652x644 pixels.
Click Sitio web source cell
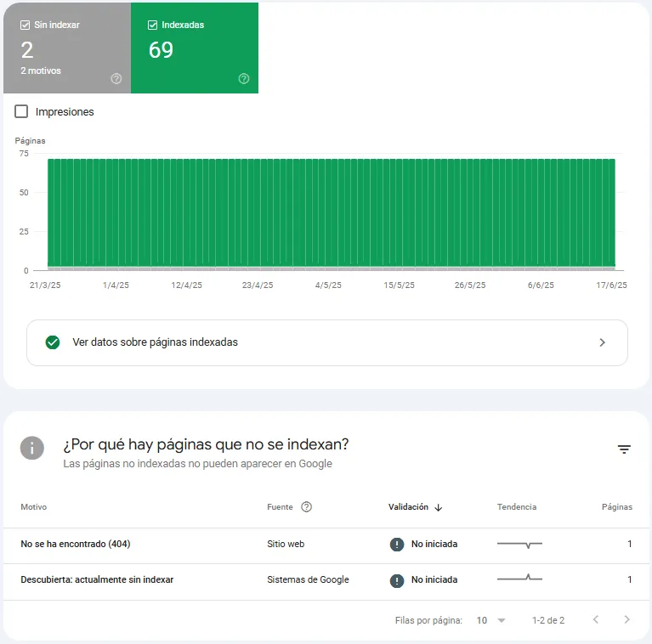point(286,544)
